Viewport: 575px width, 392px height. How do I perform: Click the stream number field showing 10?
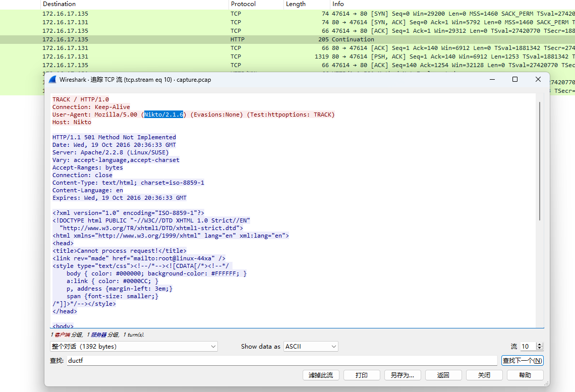pyautogui.click(x=528, y=347)
